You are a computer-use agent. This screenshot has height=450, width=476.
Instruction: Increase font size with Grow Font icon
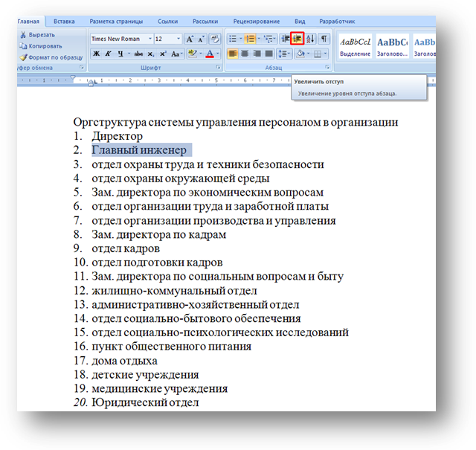click(x=190, y=39)
